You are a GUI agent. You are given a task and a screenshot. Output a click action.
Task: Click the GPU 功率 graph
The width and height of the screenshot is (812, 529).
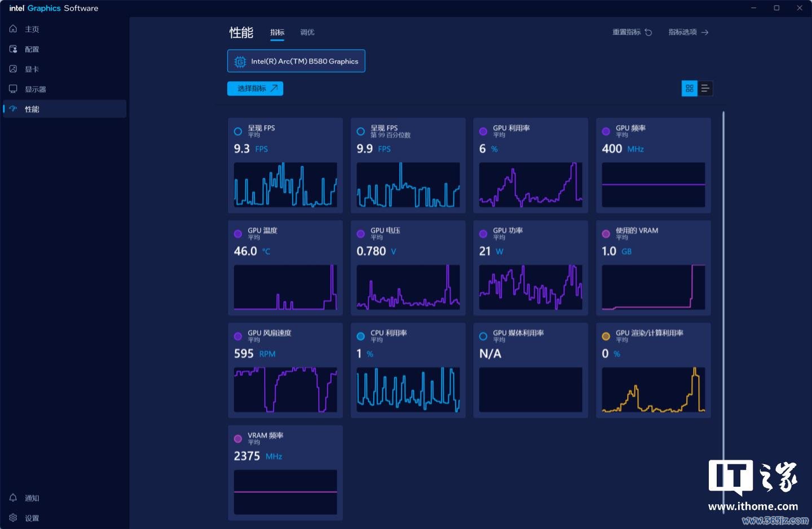531,287
